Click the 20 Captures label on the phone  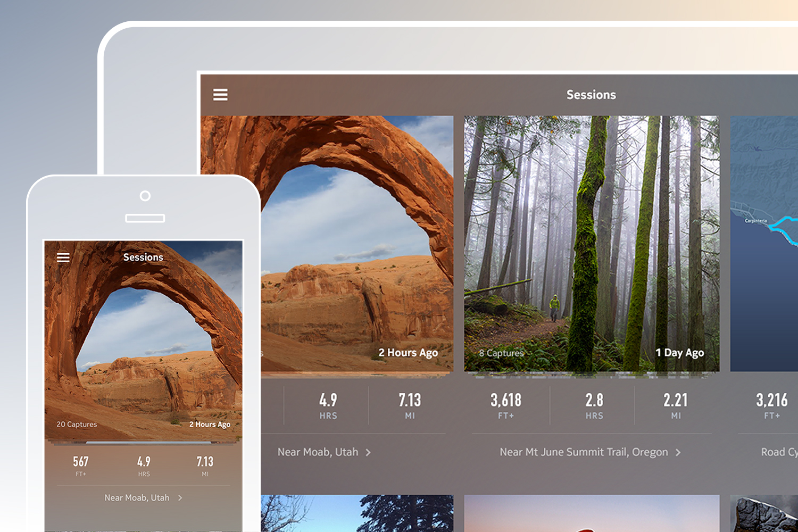[x=77, y=424]
